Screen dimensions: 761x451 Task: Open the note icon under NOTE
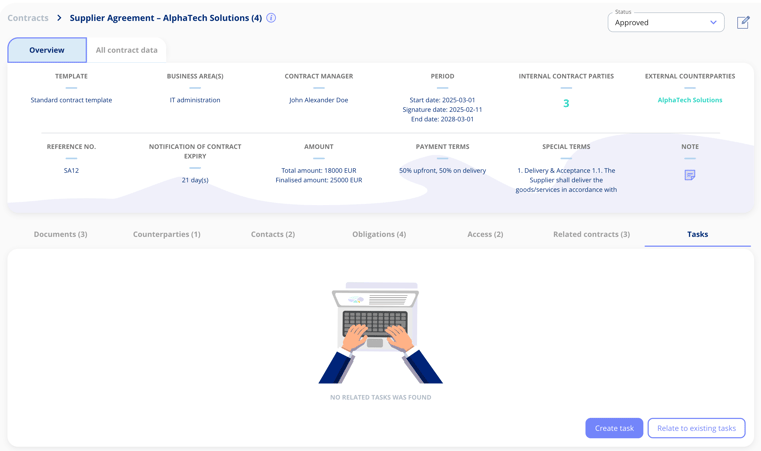pyautogui.click(x=690, y=175)
